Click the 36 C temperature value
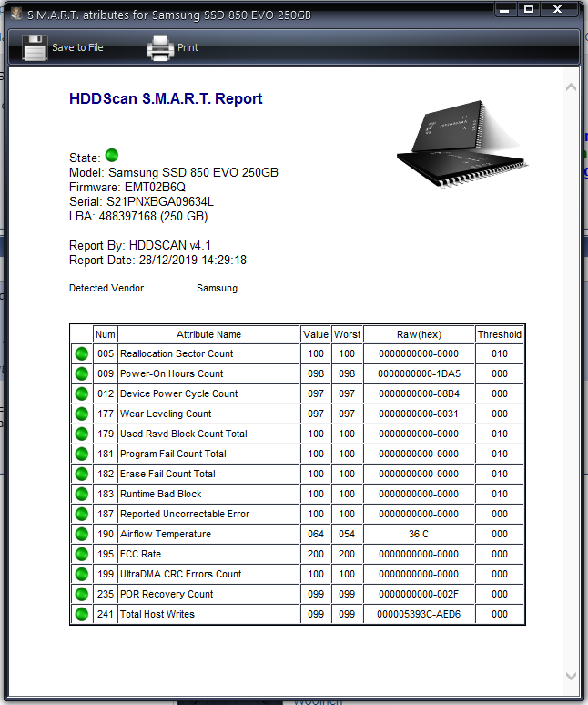The image size is (588, 705). [419, 534]
